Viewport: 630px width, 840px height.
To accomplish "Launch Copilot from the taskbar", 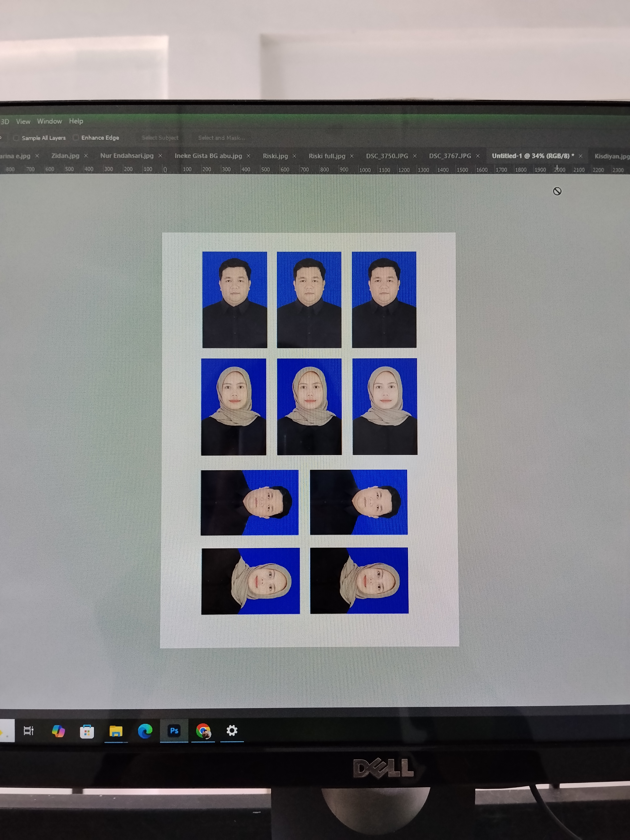I will 58,731.
